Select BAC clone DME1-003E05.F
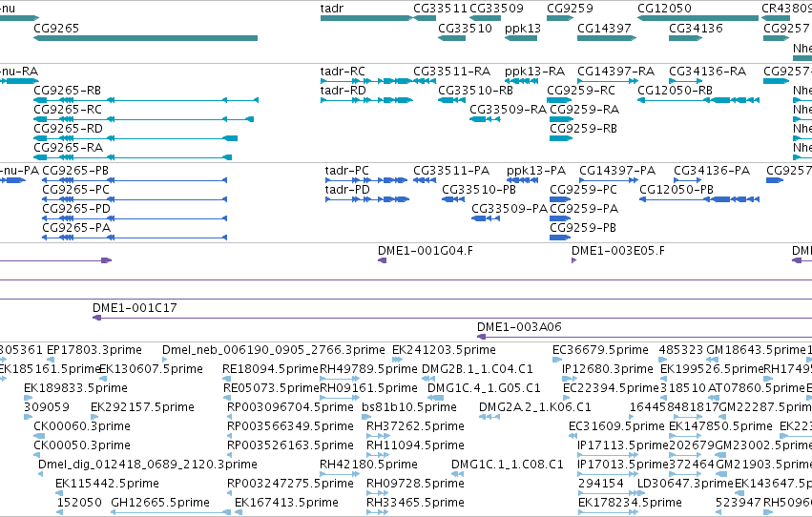This screenshot has width=812, height=517. 573,260
